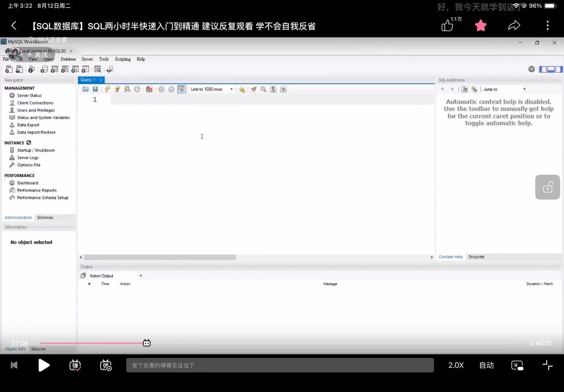This screenshot has width=564, height=392.
Task: Close the Query 1 tab
Action: pos(101,80)
